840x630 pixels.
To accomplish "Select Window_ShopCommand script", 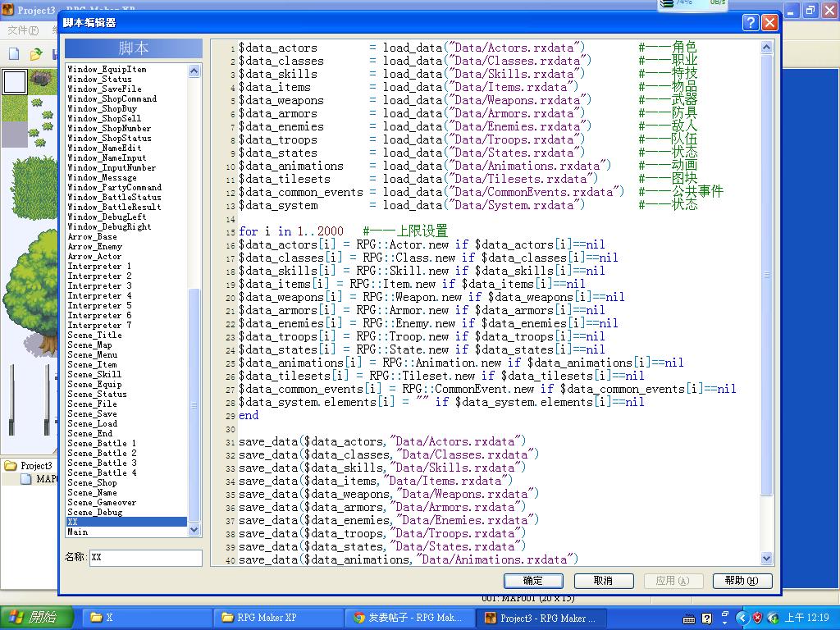I will point(112,98).
